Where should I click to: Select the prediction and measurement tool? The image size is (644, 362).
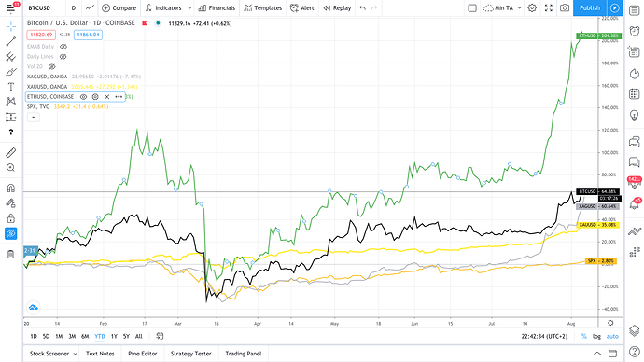(11, 117)
